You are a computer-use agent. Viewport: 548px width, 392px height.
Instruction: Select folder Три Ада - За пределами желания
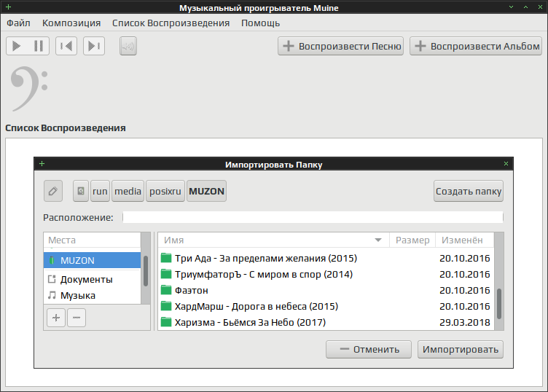coord(326,258)
